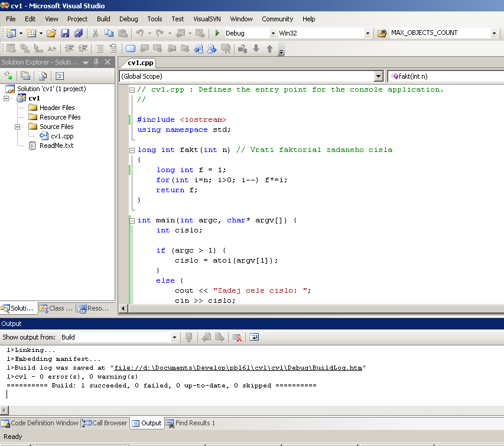Open the Show output from Build dropdown
Viewport: 504px width, 446px height.
coord(174,337)
